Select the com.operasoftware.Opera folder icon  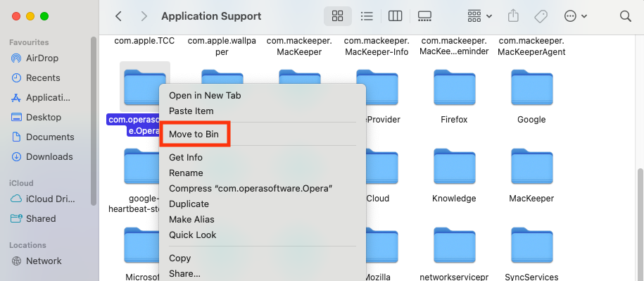click(x=141, y=87)
